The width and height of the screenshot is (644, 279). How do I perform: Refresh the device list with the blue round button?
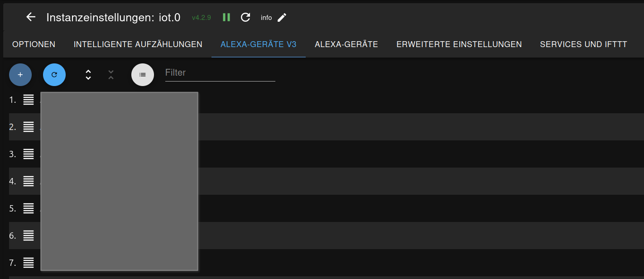(x=54, y=75)
